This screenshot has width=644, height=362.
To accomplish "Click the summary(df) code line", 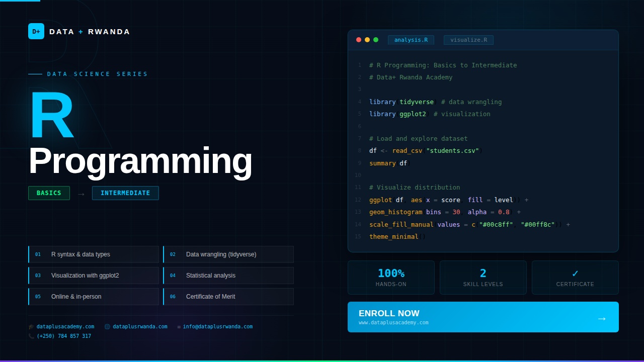I will tap(390, 163).
